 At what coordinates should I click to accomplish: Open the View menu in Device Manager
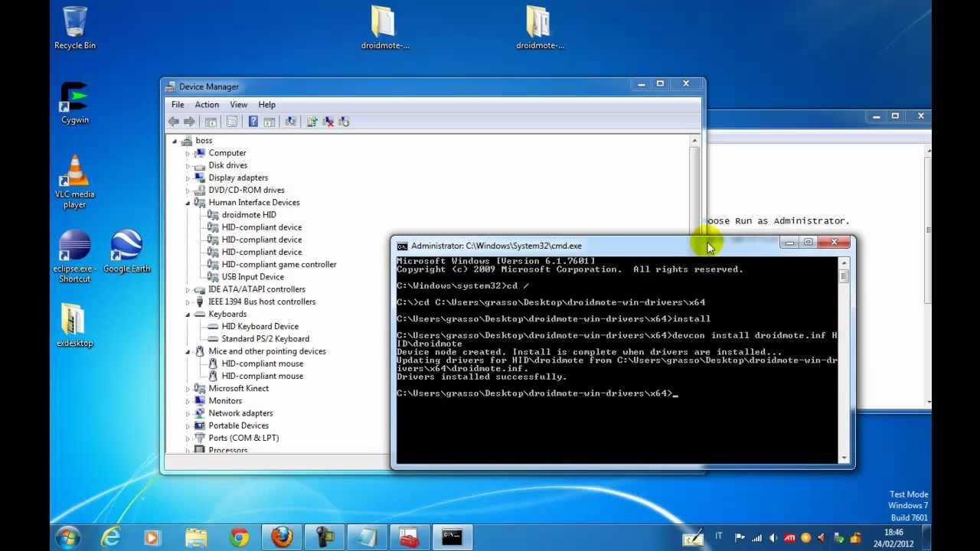pos(239,105)
